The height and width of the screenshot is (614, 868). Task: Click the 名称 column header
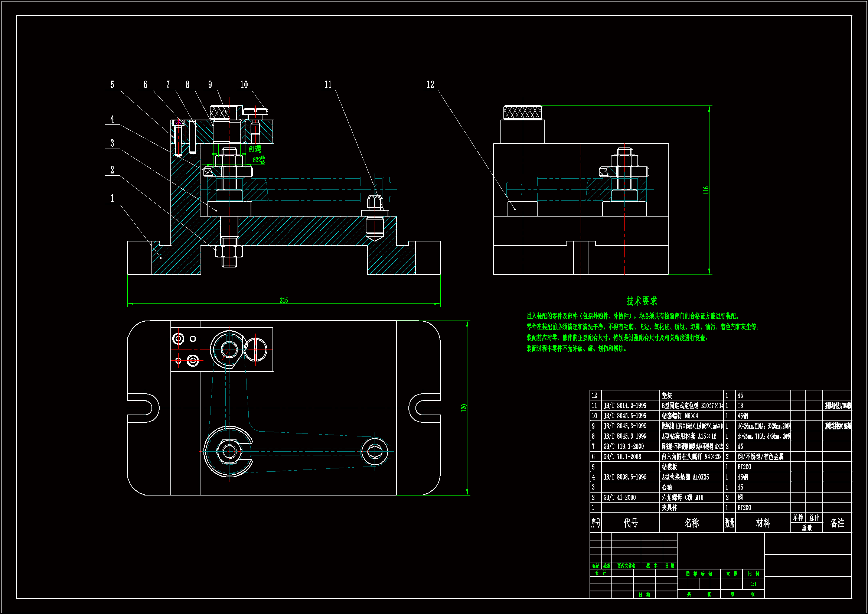click(x=691, y=523)
